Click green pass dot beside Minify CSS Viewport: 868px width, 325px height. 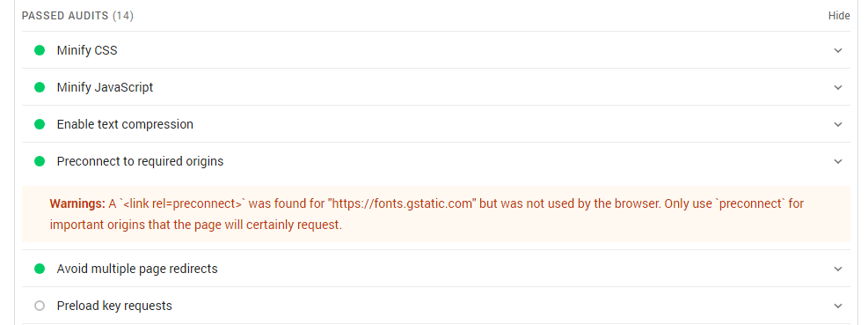pos(40,50)
